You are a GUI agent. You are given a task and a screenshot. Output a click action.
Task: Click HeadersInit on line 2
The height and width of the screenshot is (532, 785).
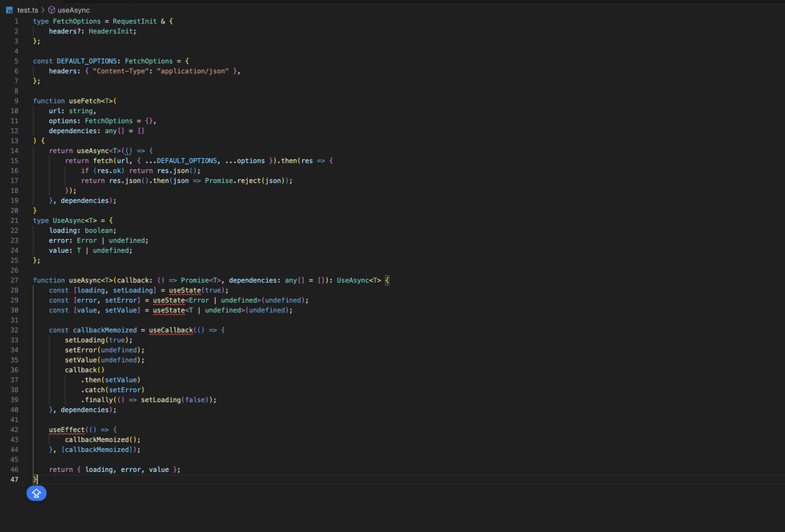pos(111,31)
